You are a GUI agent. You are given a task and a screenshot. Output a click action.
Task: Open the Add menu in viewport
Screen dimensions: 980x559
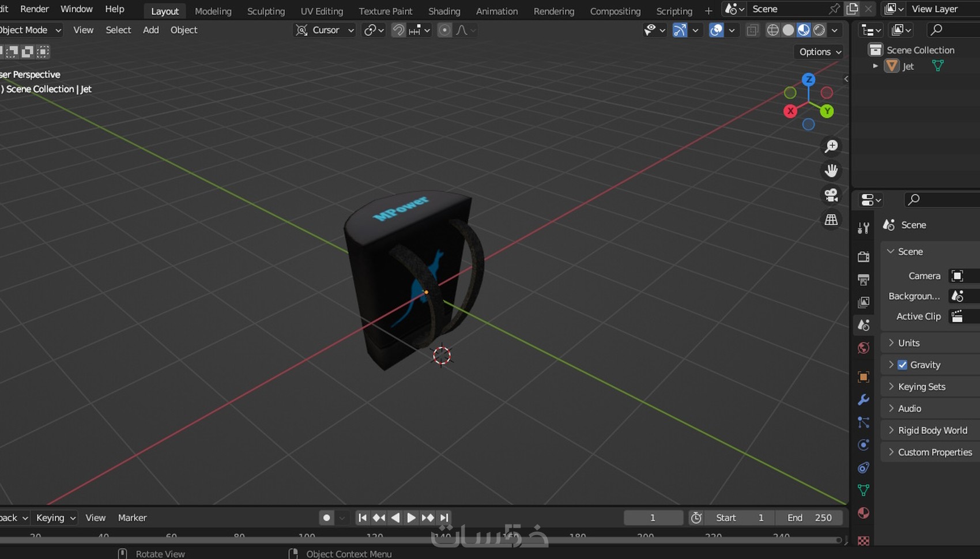click(x=151, y=30)
